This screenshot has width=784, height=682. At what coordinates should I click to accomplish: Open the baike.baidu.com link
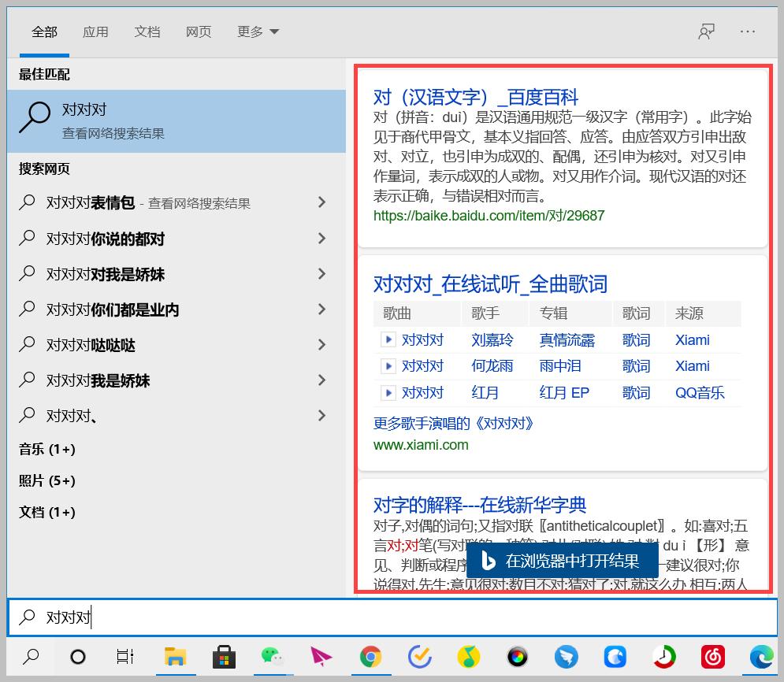[489, 215]
